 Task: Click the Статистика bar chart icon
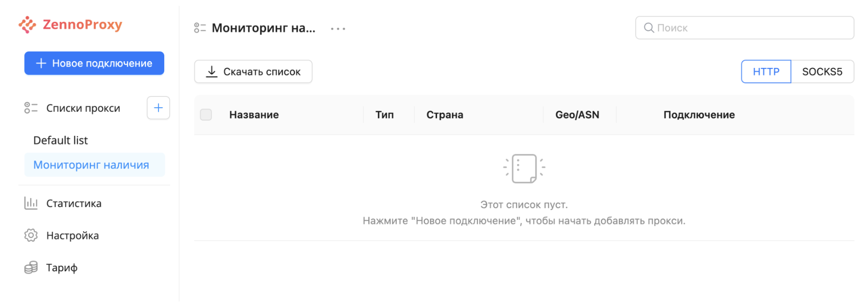31,203
